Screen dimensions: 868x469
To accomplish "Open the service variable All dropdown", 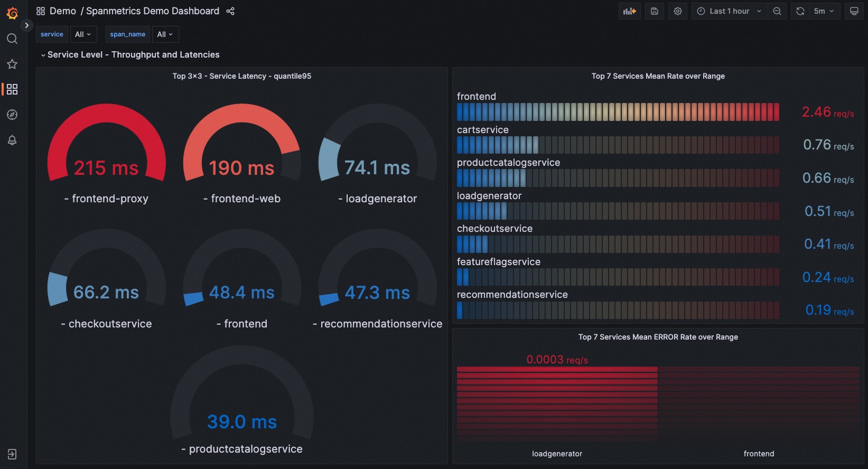I will click(x=83, y=34).
